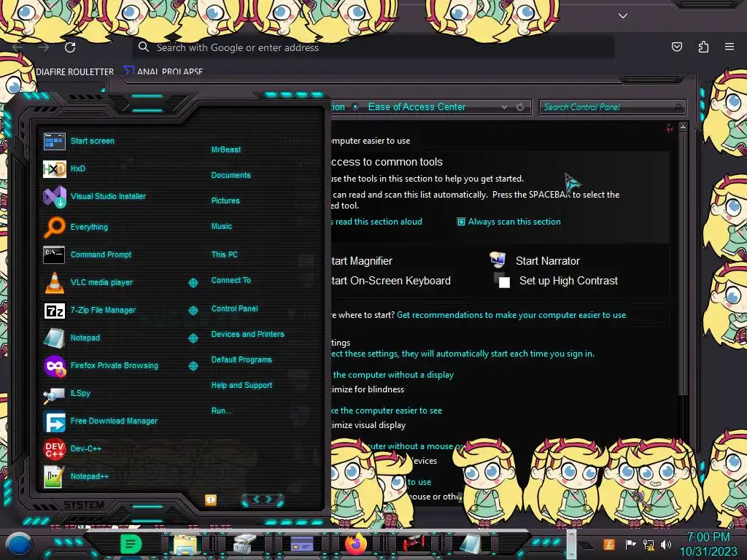This screenshot has height=560, width=747.
Task: Open Pictures from start menu
Action: (225, 201)
